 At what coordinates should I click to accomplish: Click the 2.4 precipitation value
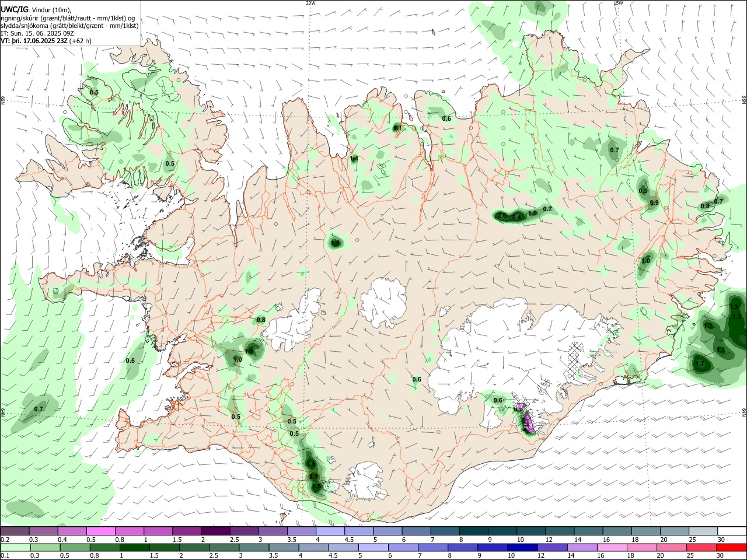[516, 217]
